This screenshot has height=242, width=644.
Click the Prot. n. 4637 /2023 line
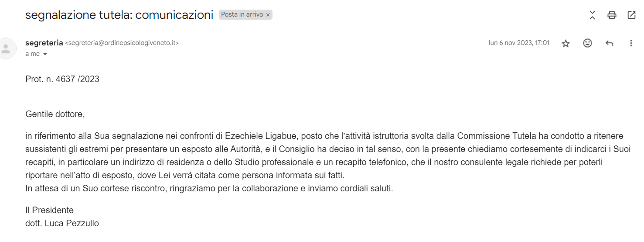(x=62, y=80)
